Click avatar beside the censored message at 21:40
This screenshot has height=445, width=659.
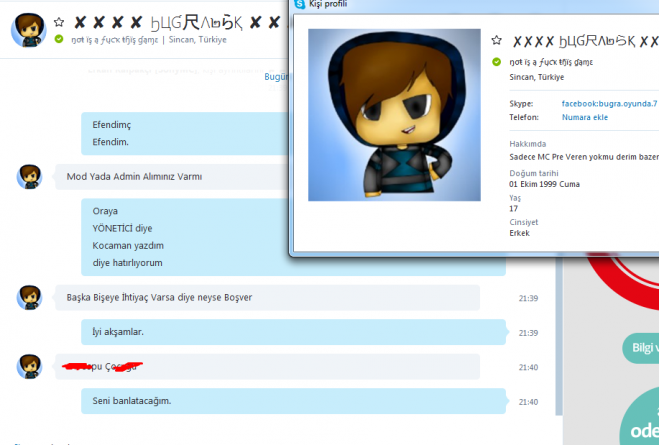click(29, 366)
